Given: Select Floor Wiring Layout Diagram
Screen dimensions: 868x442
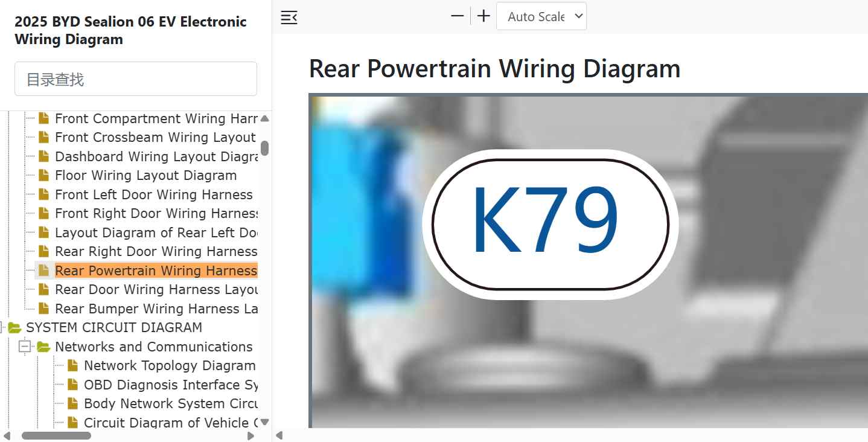Looking at the screenshot, I should tap(145, 175).
